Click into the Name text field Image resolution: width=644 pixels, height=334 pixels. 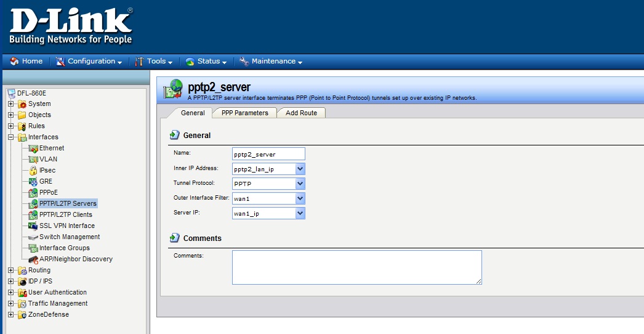268,154
